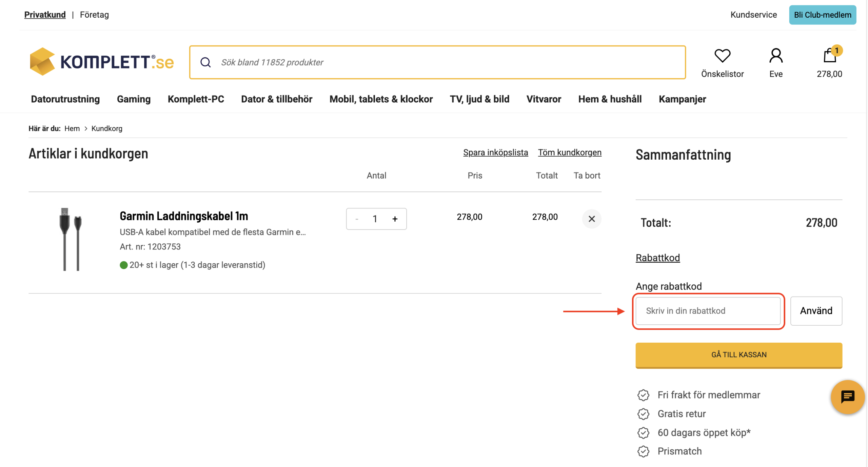Click the 20+ st i lager text
The image size is (868, 467).
(197, 265)
